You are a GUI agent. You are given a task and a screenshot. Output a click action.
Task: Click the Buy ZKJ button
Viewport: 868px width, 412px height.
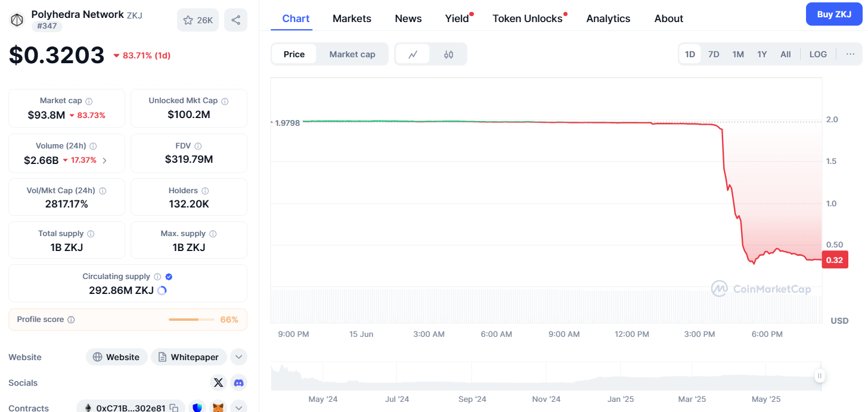(833, 14)
